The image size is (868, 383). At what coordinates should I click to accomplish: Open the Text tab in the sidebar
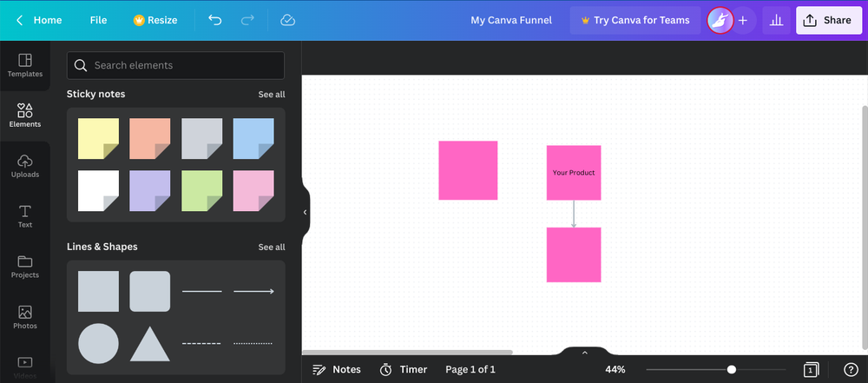(x=24, y=216)
